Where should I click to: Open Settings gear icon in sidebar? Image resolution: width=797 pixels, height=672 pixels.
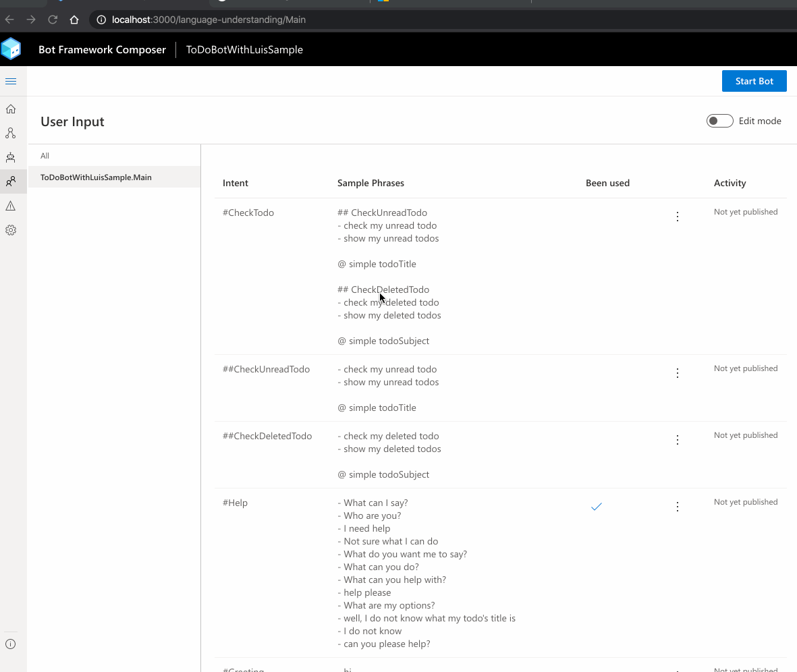[11, 230]
